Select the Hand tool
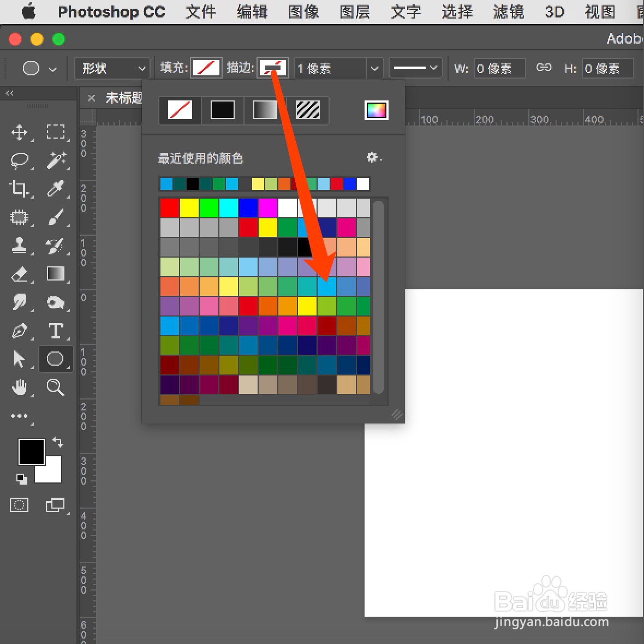 [x=19, y=387]
